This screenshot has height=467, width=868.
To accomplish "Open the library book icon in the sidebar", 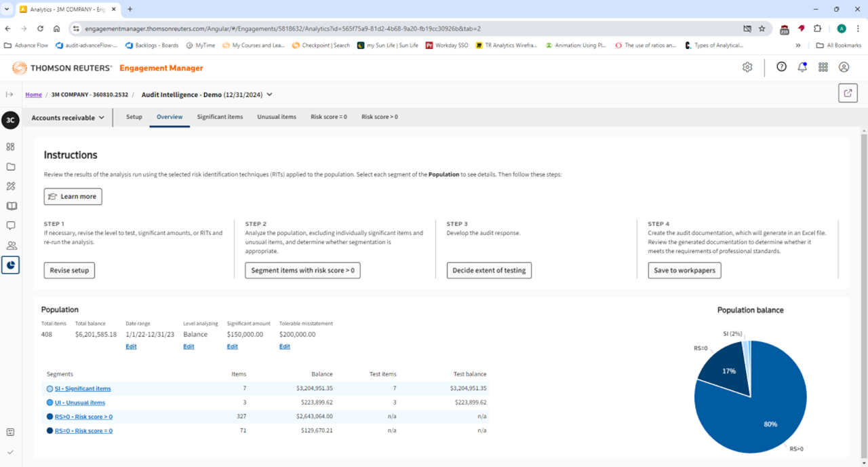I will tap(10, 206).
